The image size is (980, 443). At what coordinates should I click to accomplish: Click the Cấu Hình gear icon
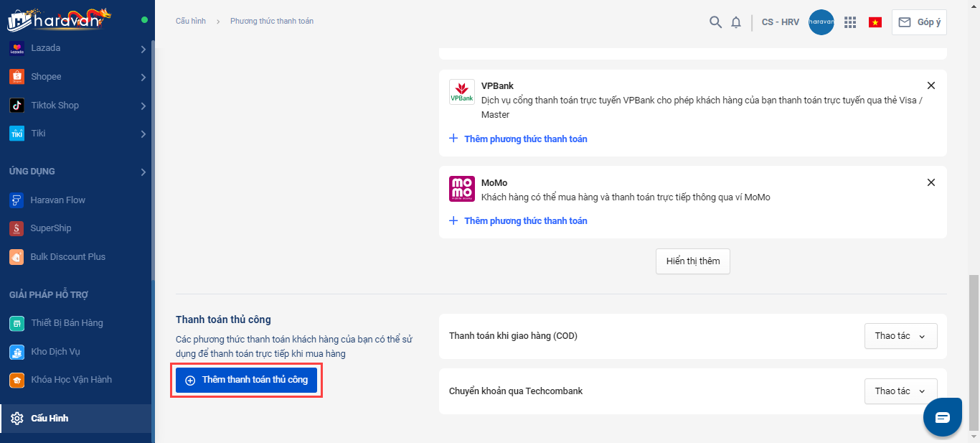pyautogui.click(x=17, y=418)
